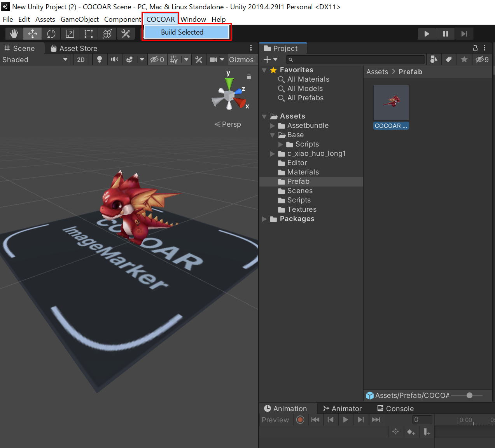Toggle 2D scene view mode
This screenshot has width=495, height=448.
click(81, 59)
